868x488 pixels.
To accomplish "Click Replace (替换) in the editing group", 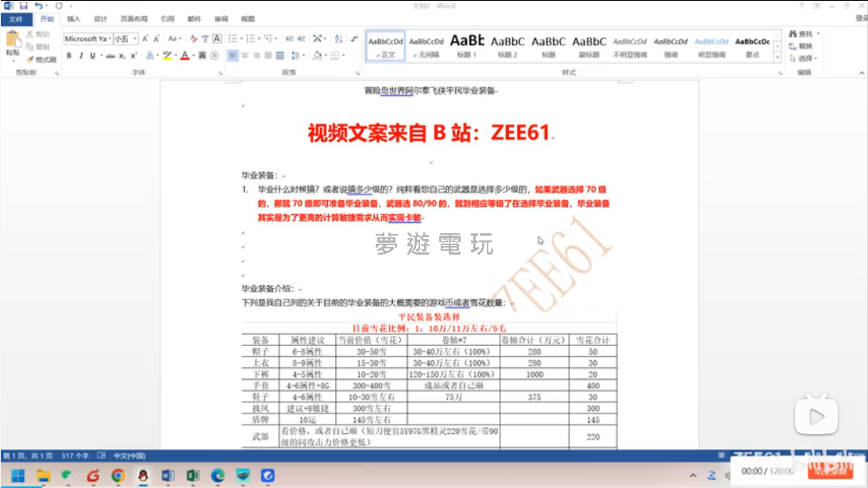I will (801, 46).
